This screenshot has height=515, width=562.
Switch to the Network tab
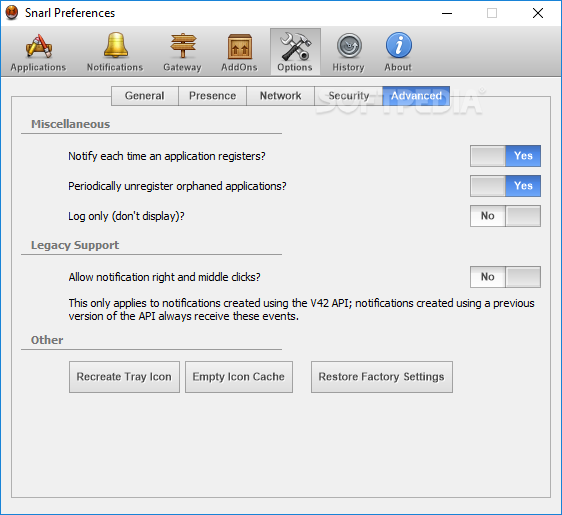click(281, 96)
